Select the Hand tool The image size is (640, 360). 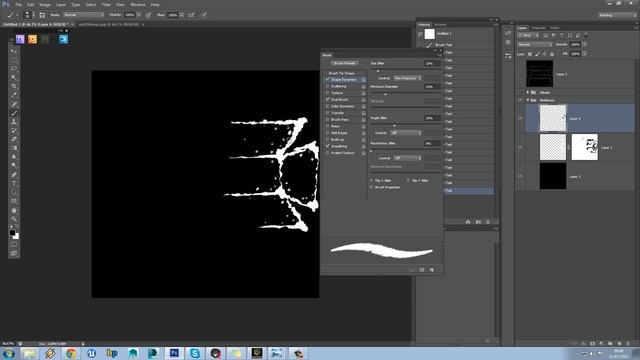(x=14, y=211)
